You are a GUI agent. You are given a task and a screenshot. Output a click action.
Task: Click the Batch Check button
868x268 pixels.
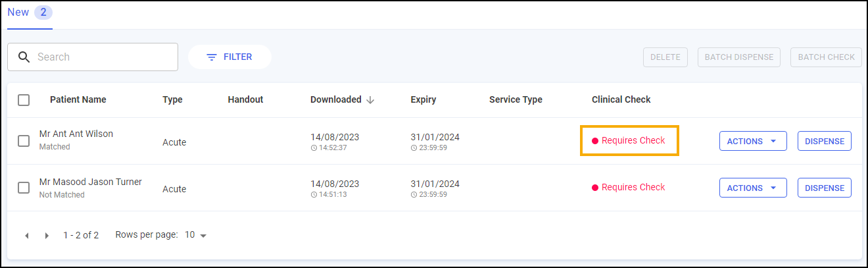pos(826,57)
